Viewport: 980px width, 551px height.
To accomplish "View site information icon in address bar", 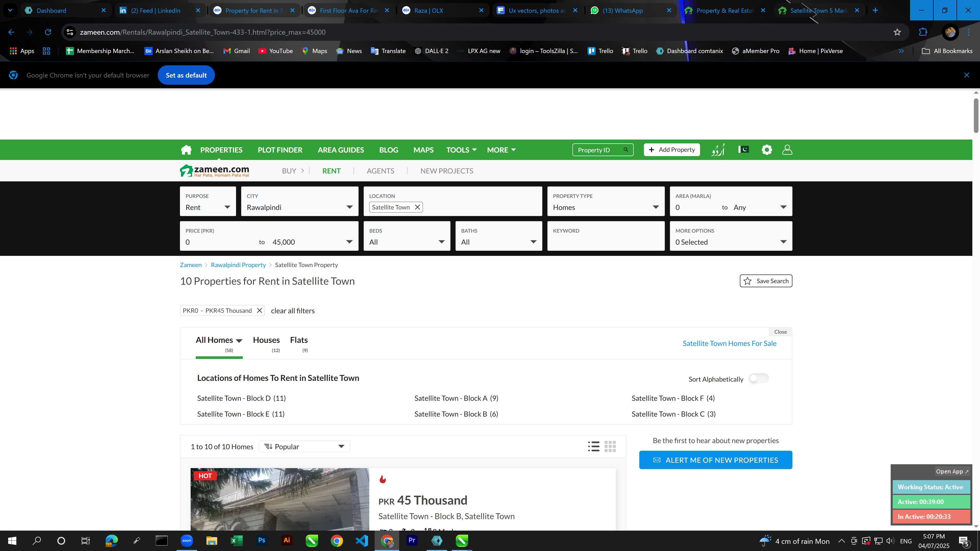I will (x=70, y=32).
